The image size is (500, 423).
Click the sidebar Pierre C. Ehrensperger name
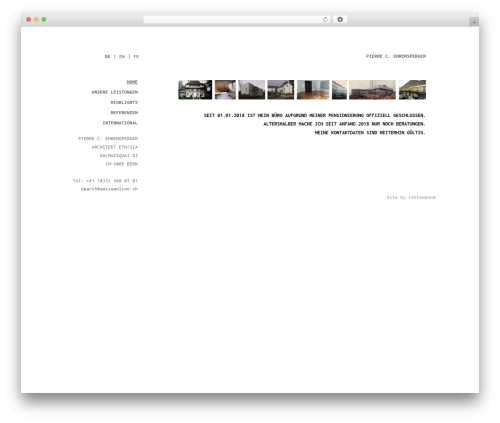[108, 138]
